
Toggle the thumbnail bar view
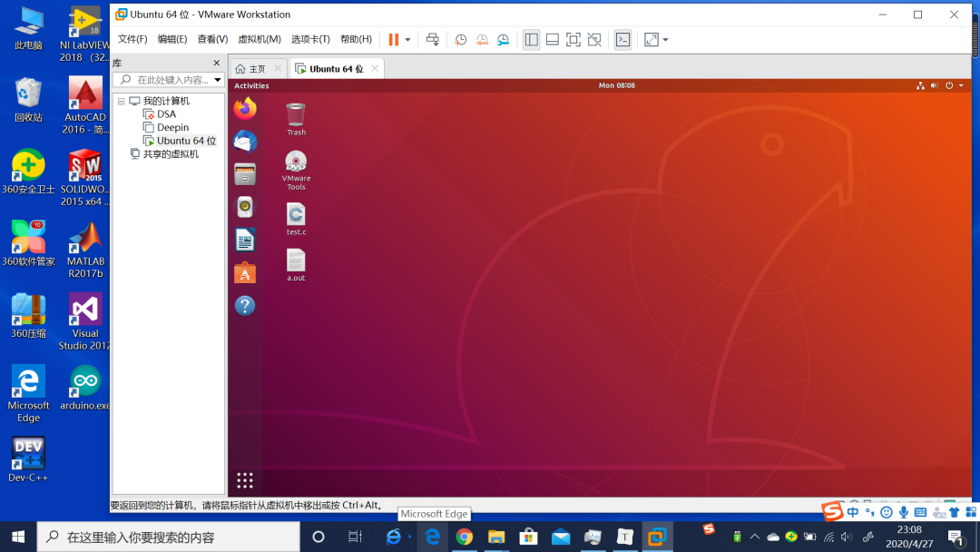(553, 39)
